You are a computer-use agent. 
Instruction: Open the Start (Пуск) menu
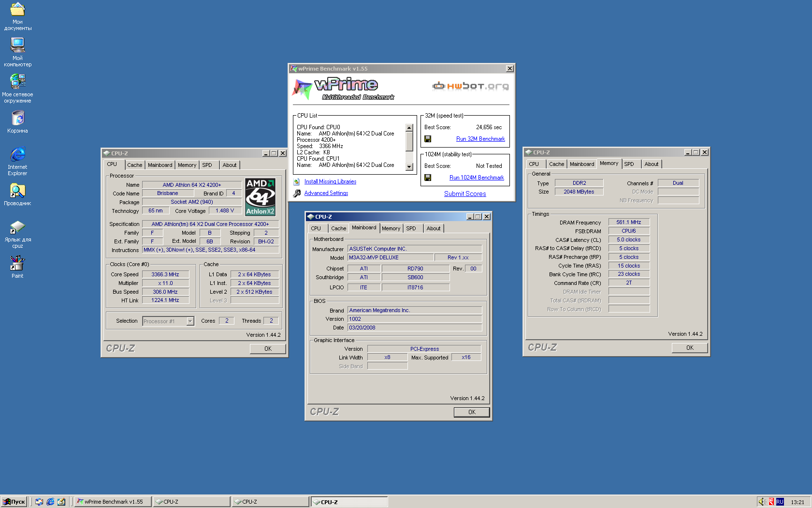click(14, 502)
